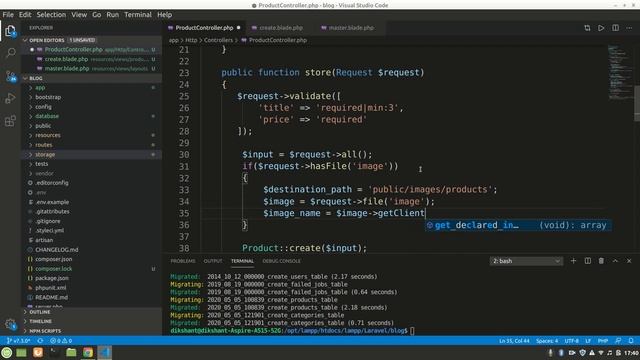Open editor More Actions ellipsis
Image resolution: width=640 pixels, height=360 pixels.
click(x=629, y=28)
